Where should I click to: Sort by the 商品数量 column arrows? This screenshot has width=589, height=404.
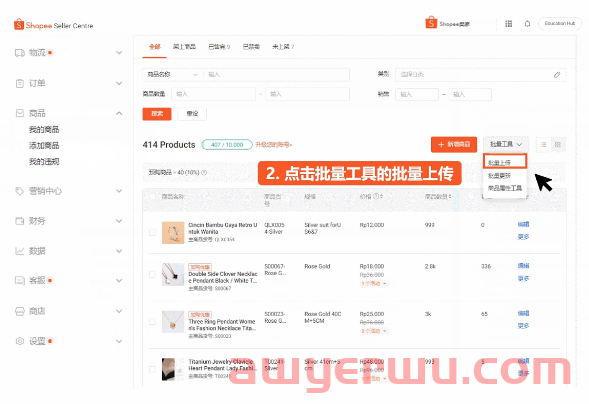coord(450,196)
